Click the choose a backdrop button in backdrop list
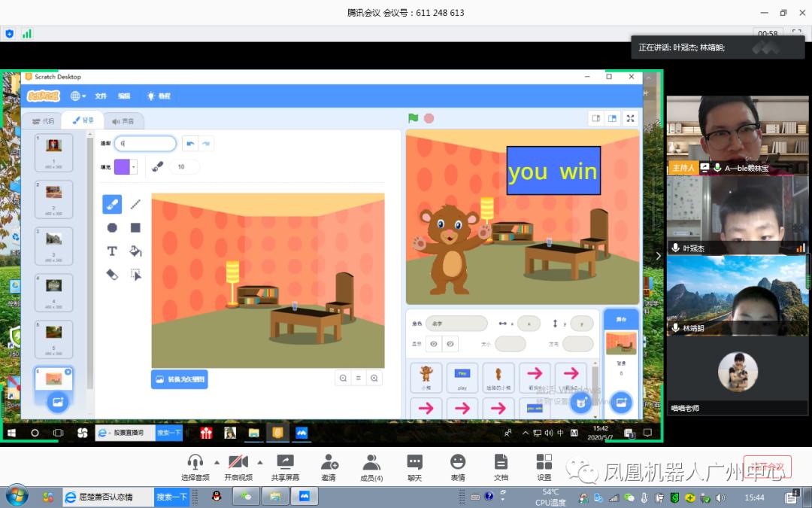 57,402
